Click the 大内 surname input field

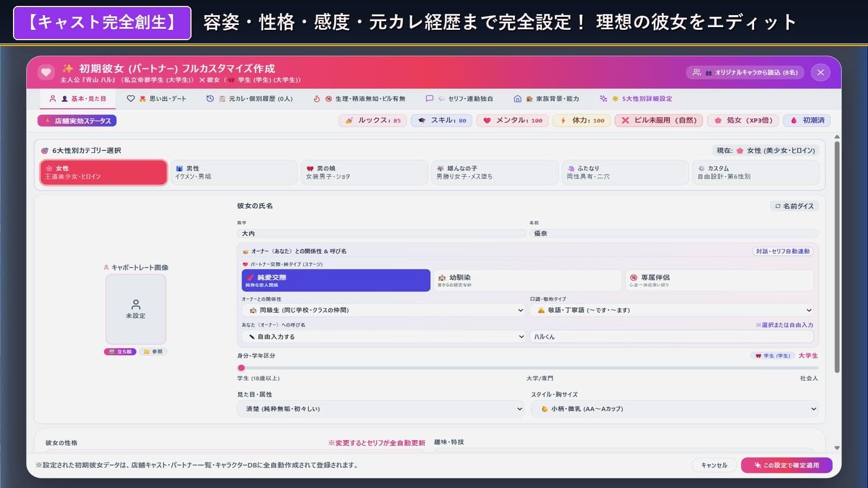tap(381, 233)
